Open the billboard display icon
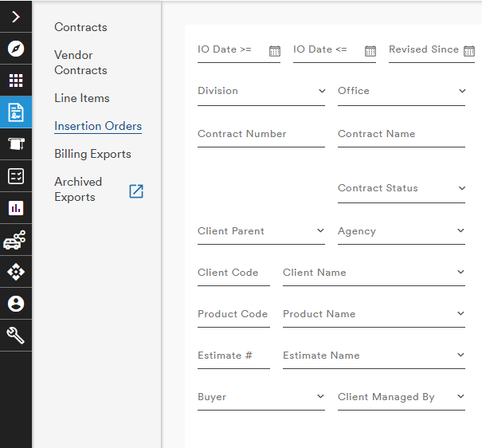 (x=16, y=144)
